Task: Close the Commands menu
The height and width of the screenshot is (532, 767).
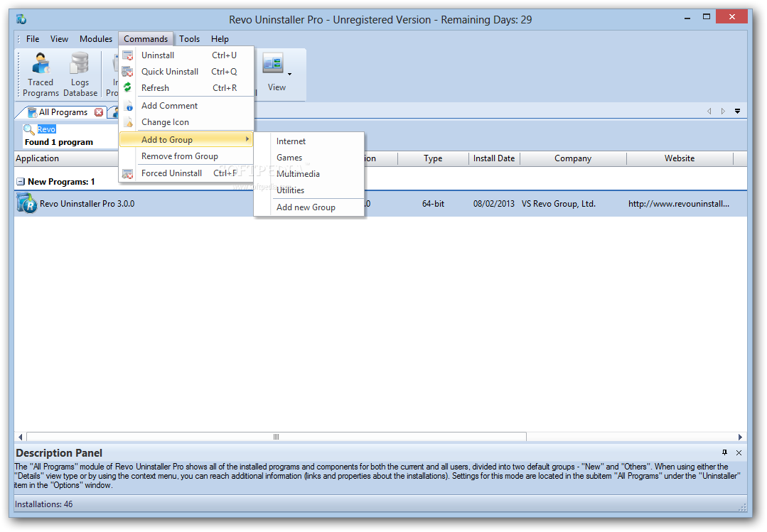Action: coord(146,39)
